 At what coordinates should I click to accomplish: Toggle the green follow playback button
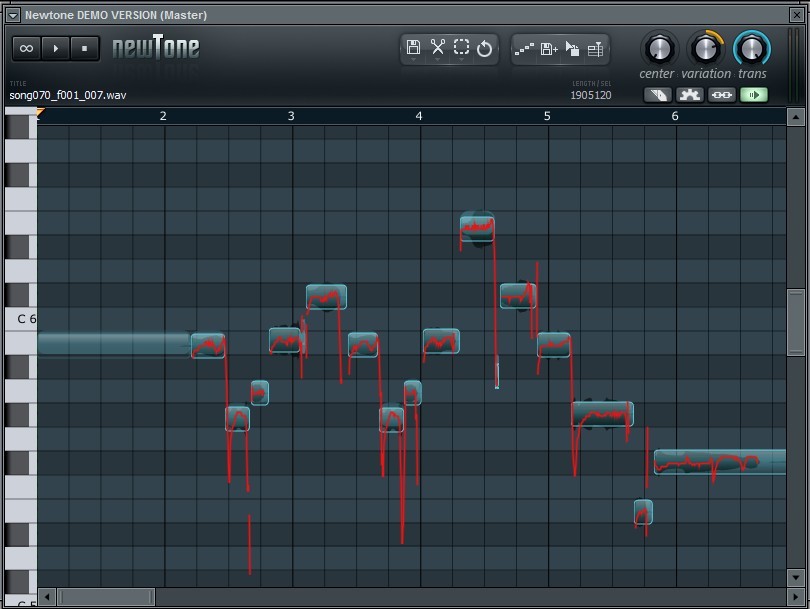(754, 95)
